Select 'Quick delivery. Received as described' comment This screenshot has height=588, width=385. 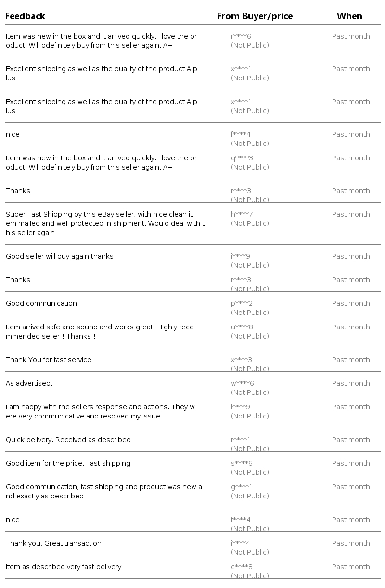coord(68,440)
